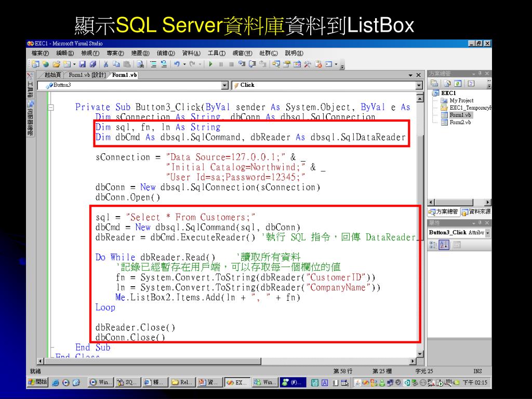532x399 pixels.
Task: Click the SQ... taskbar button
Action: [x=128, y=382]
